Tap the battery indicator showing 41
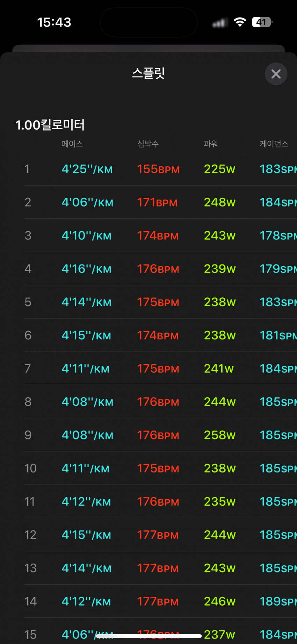This screenshot has height=644, width=297. pos(262,22)
